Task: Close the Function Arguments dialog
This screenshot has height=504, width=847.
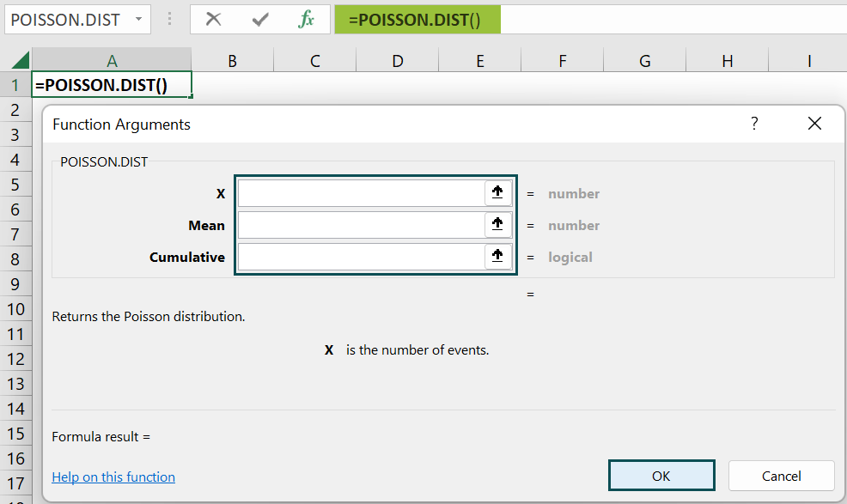Action: (x=814, y=124)
